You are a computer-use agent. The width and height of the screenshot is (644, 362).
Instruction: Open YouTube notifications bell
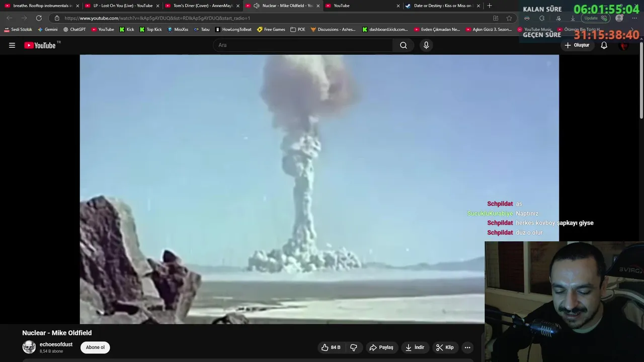(x=604, y=45)
